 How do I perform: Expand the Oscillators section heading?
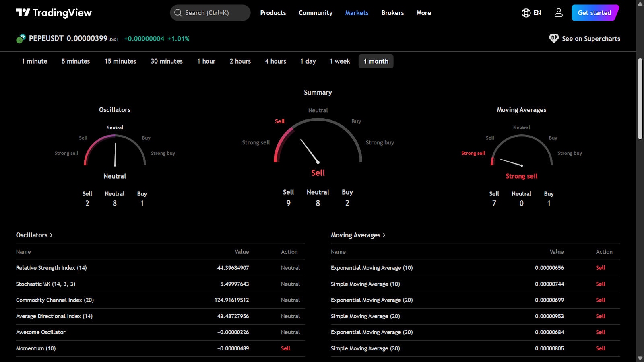34,235
